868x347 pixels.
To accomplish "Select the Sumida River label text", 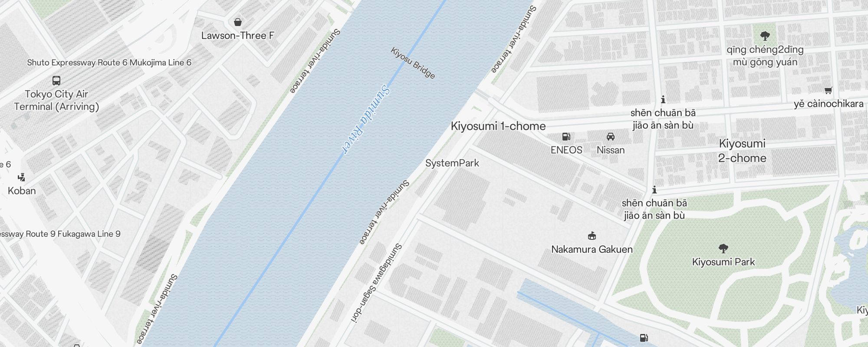I will pyautogui.click(x=367, y=119).
